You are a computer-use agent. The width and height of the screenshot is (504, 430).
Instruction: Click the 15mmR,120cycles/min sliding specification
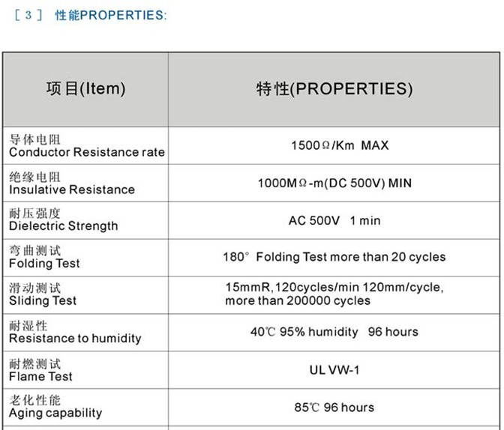334,294
